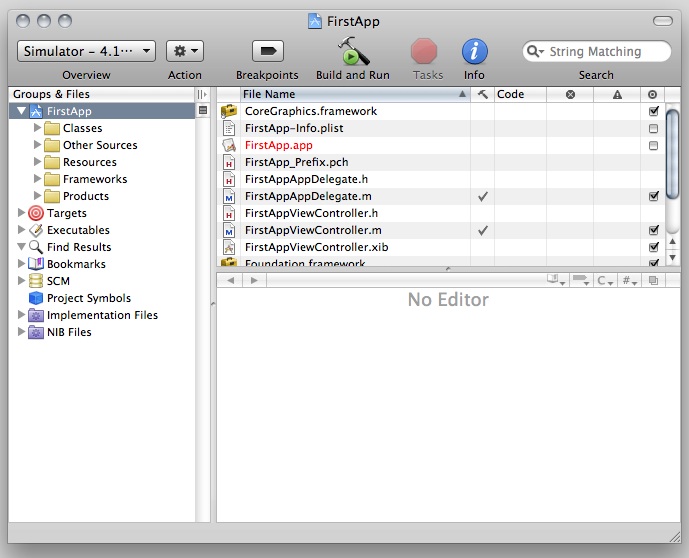Click the FirstAppAppDelegate.m file icon

coord(229,196)
